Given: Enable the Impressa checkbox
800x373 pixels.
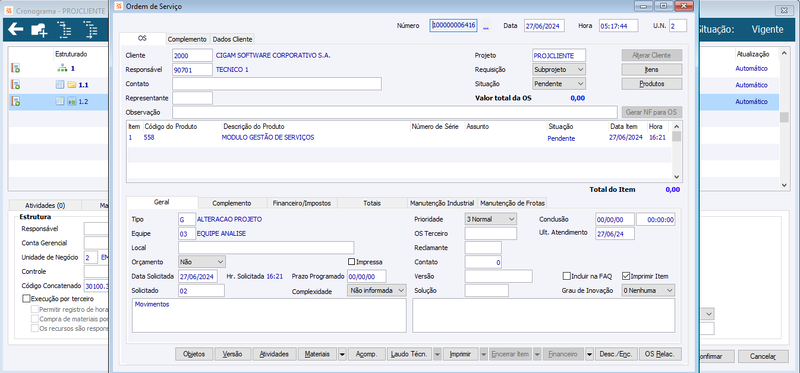Looking at the screenshot, I should tap(351, 262).
